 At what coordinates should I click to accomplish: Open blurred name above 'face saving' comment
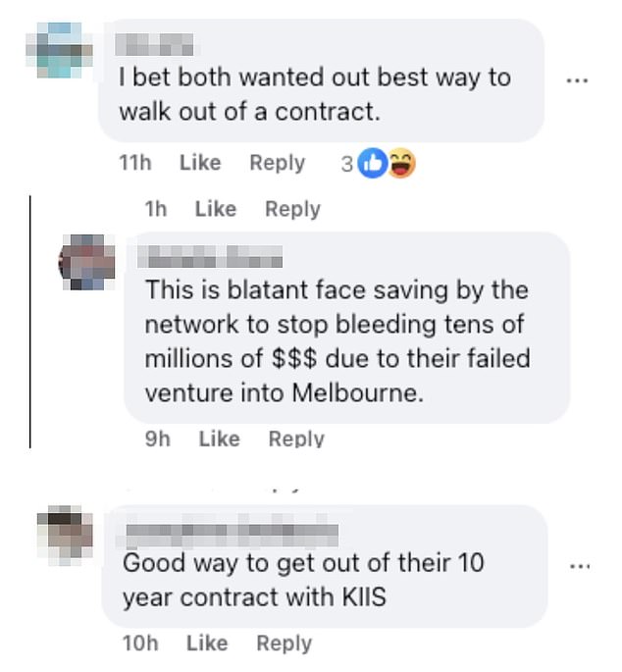(x=210, y=256)
